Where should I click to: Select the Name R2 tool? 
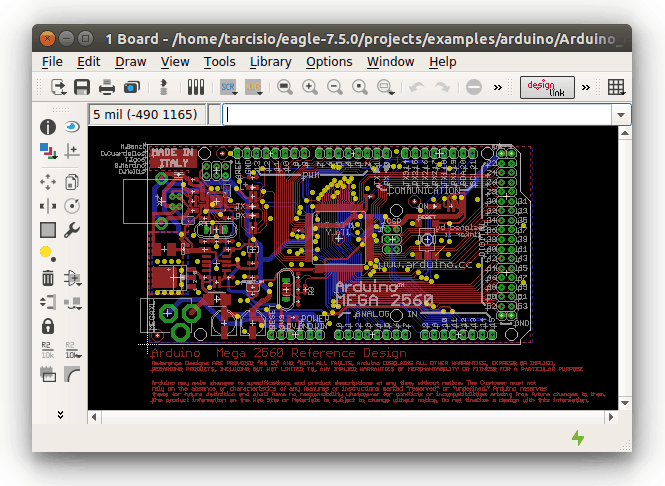48,350
